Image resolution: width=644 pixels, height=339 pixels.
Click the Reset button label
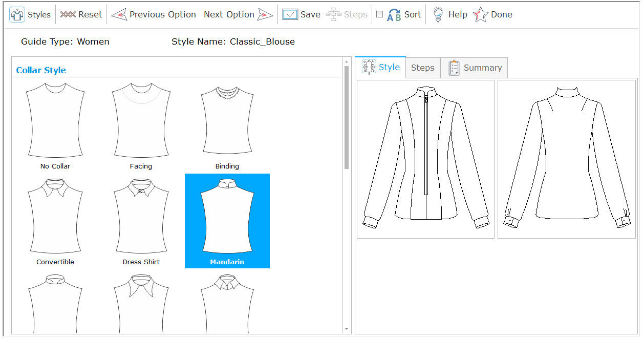pyautogui.click(x=91, y=14)
